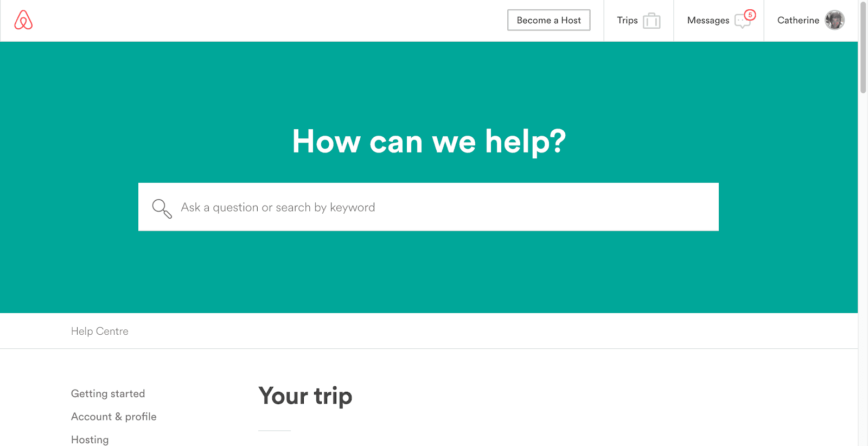Open the Account & profile section
Viewport: 868px width, 446px height.
pos(113,417)
